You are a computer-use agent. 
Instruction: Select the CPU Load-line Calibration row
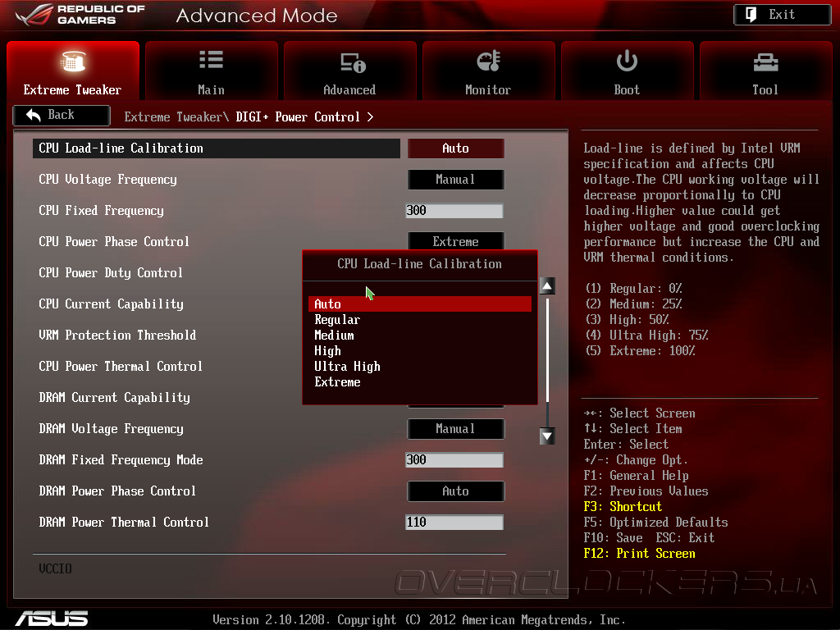point(217,148)
